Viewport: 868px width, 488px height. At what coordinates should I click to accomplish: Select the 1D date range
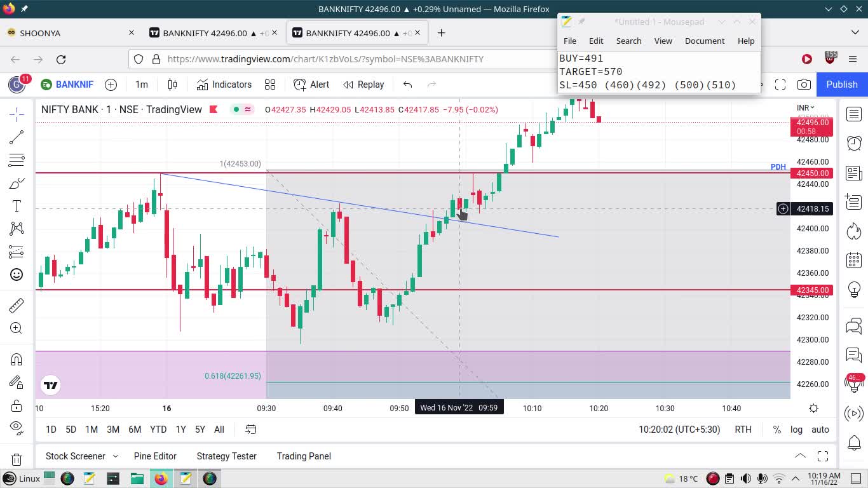51,430
